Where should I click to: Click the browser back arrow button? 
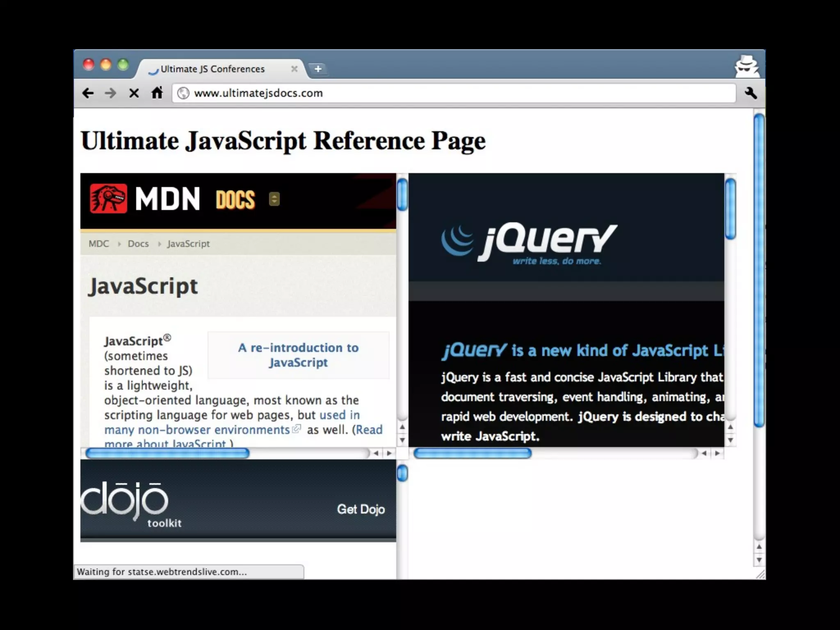click(x=88, y=93)
